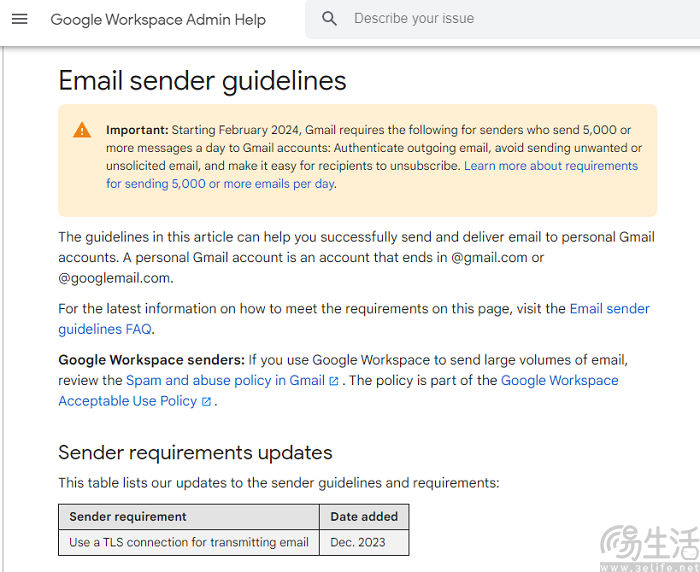Click the search magnifier icon
The width and height of the screenshot is (700, 572).
329,19
